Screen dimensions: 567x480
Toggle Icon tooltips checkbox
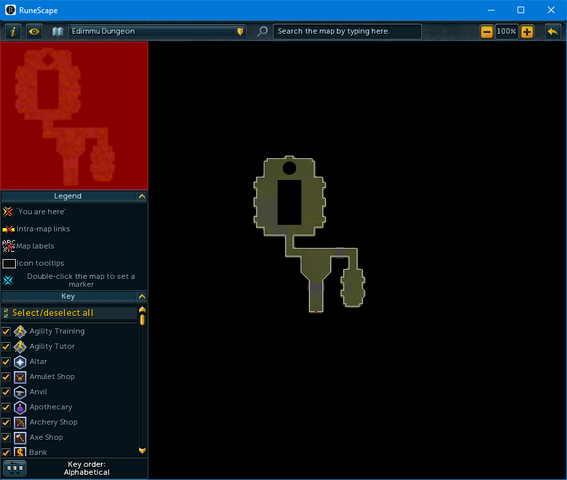pyautogui.click(x=9, y=264)
